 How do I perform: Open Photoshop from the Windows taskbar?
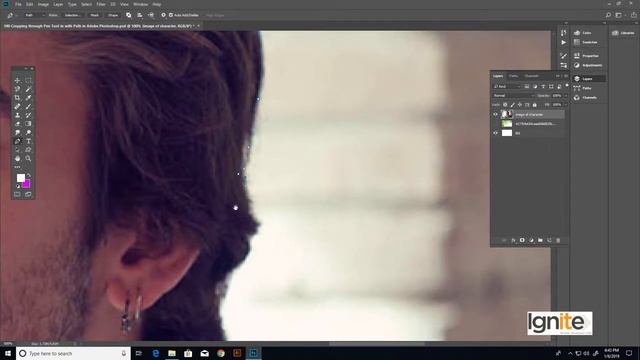pos(253,353)
